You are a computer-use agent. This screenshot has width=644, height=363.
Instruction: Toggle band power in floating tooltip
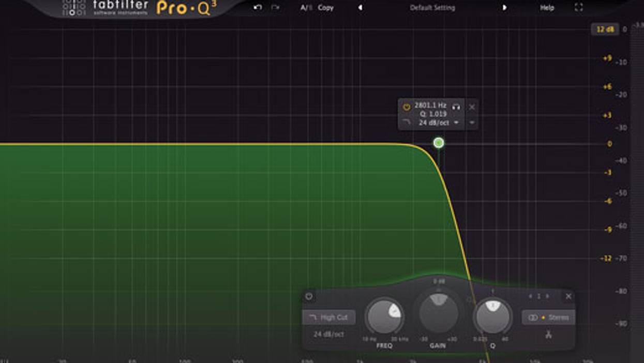pos(407,107)
